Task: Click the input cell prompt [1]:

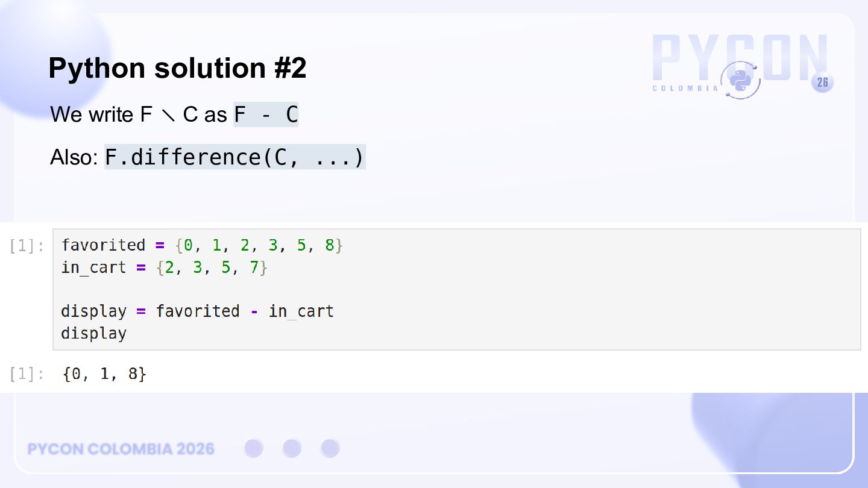Action: (27, 246)
